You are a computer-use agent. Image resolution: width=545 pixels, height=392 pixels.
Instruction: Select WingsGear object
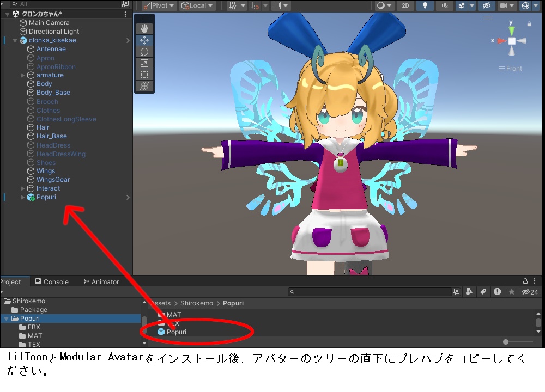pyautogui.click(x=53, y=180)
